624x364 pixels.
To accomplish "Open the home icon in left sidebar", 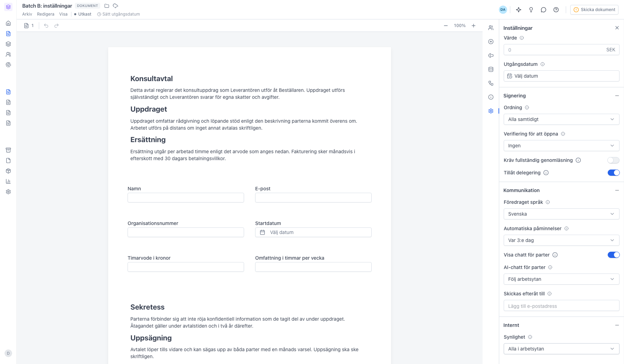I will 8,23.
